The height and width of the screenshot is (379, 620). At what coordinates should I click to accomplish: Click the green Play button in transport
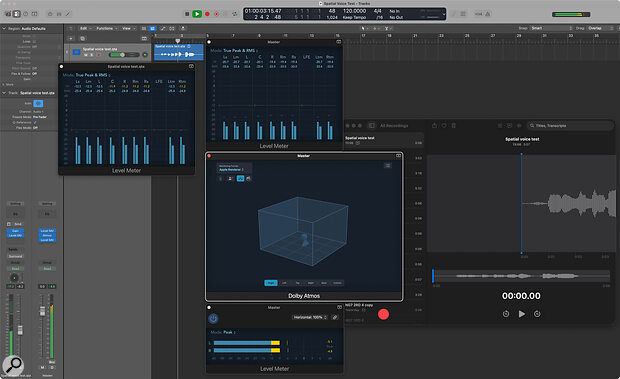tap(197, 14)
